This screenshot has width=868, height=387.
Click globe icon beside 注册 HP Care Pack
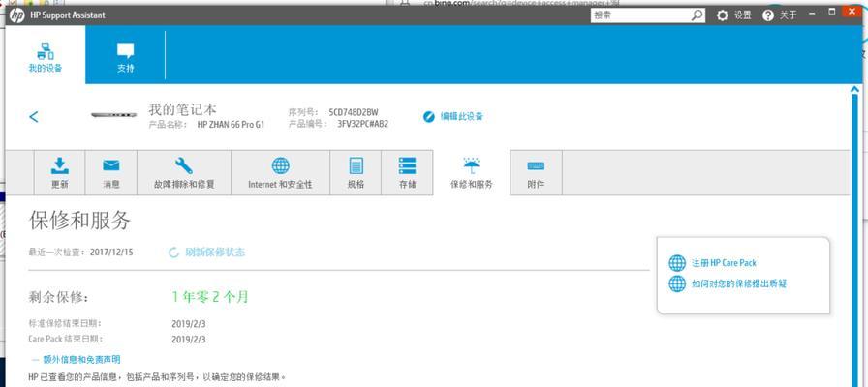(x=677, y=263)
